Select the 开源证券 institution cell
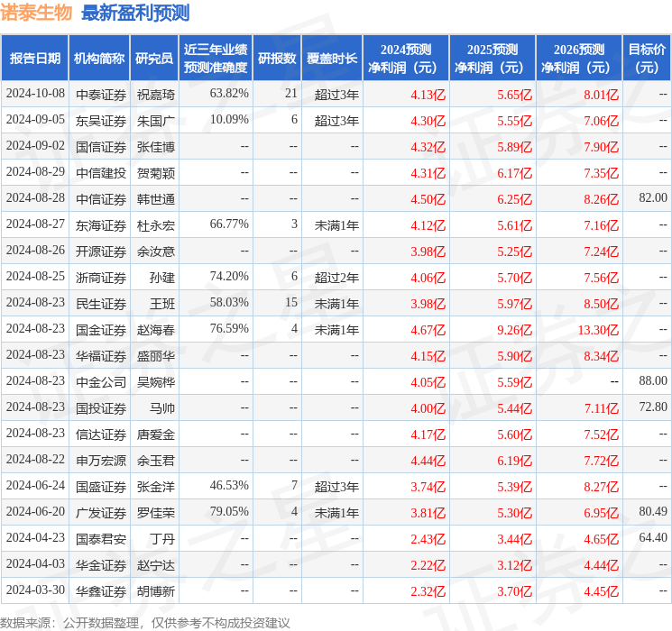 pyautogui.click(x=101, y=251)
